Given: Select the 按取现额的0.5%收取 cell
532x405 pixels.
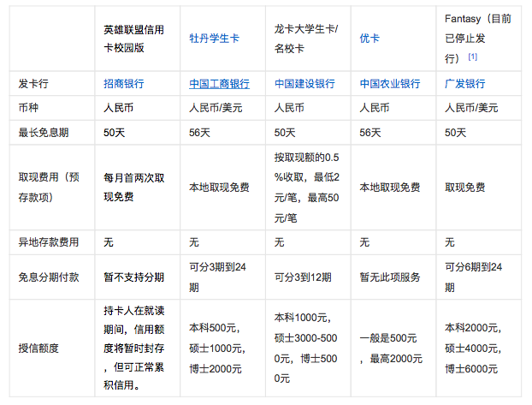Looking at the screenshot, I should pyautogui.click(x=307, y=188).
